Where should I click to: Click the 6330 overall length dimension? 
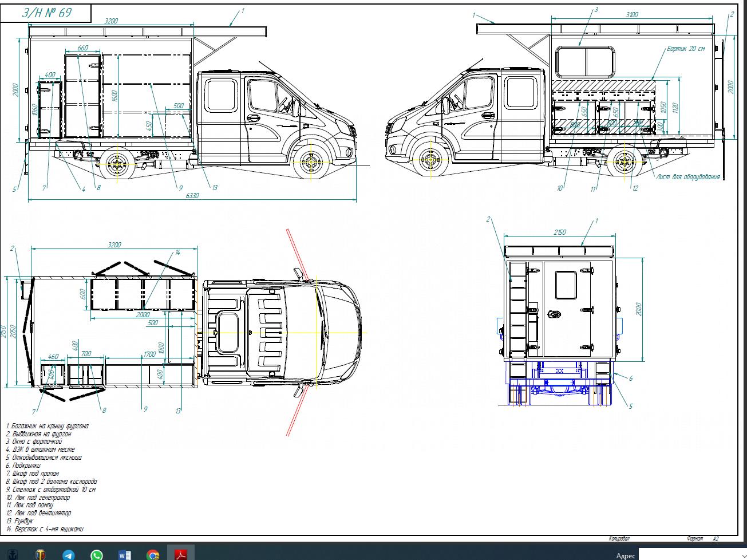click(193, 196)
